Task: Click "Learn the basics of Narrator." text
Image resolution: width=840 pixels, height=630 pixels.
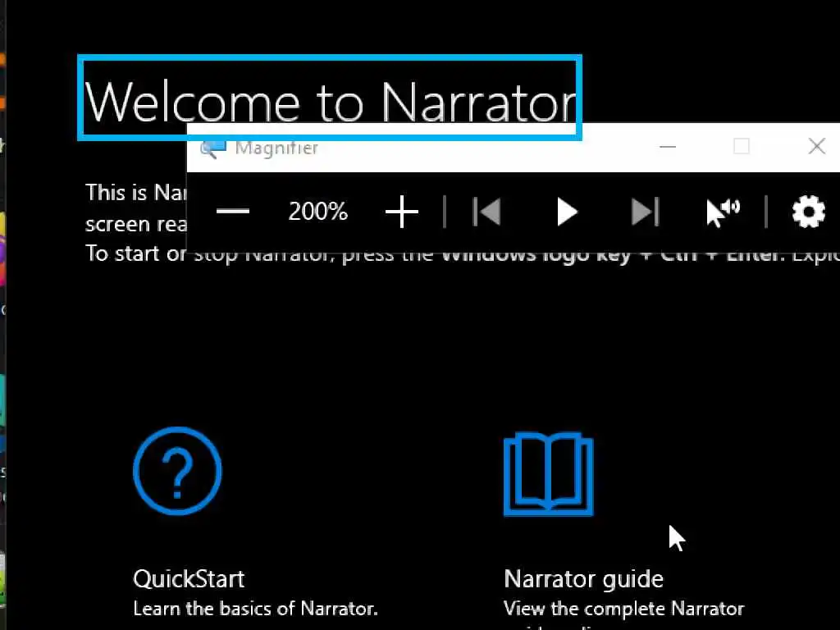Action: (256, 609)
